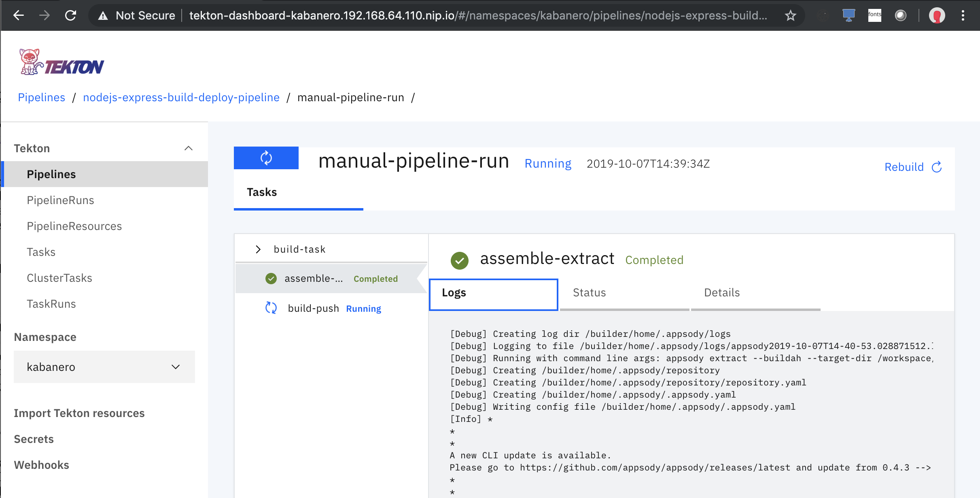980x498 pixels.
Task: Click the browser profile avatar
Action: click(x=937, y=16)
